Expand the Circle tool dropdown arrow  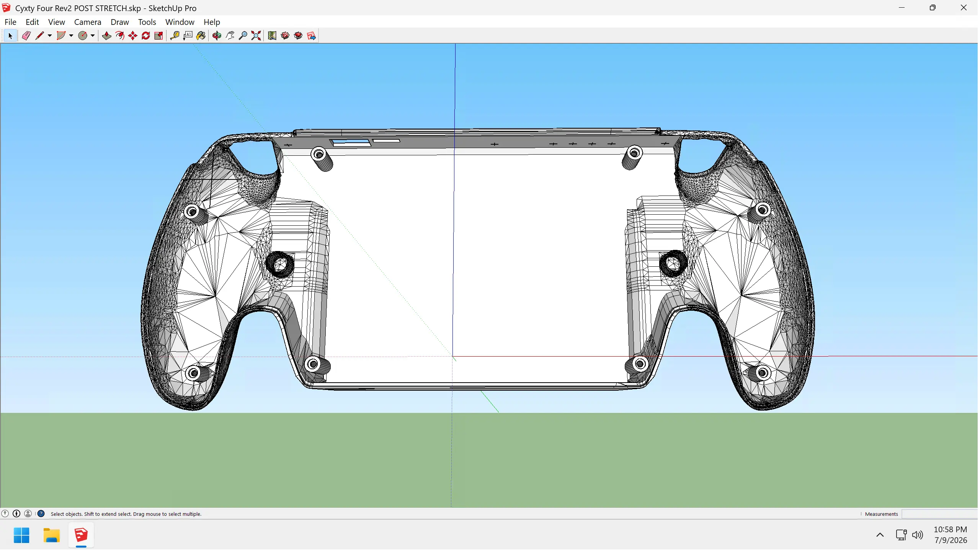(93, 36)
